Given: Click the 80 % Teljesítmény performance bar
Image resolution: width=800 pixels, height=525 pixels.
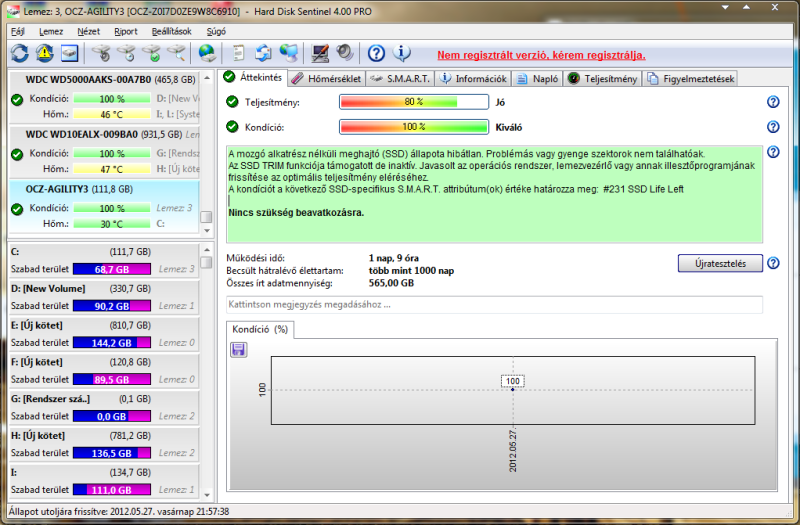Looking at the screenshot, I should coord(414,102).
